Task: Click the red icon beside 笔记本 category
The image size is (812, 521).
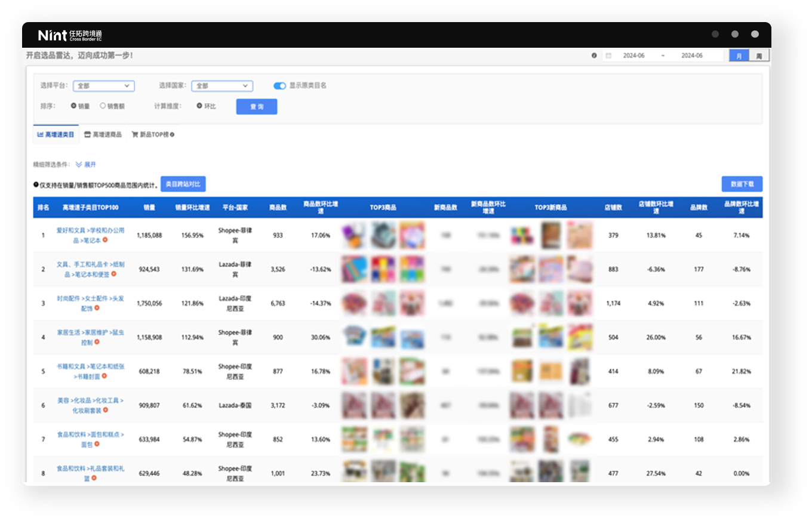Action: [x=105, y=240]
